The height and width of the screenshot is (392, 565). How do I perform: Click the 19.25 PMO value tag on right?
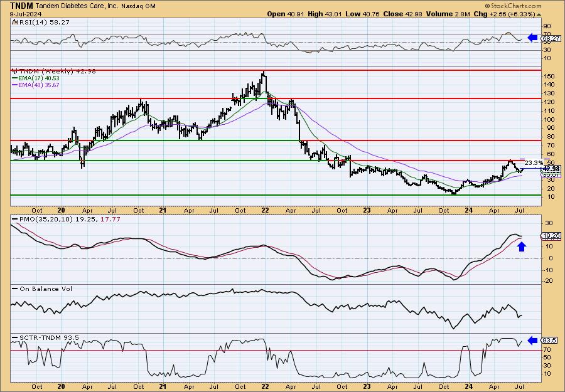tap(551, 236)
